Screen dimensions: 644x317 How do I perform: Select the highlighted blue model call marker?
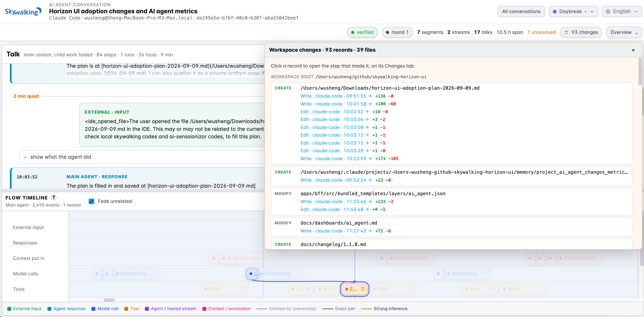[x=252, y=274]
